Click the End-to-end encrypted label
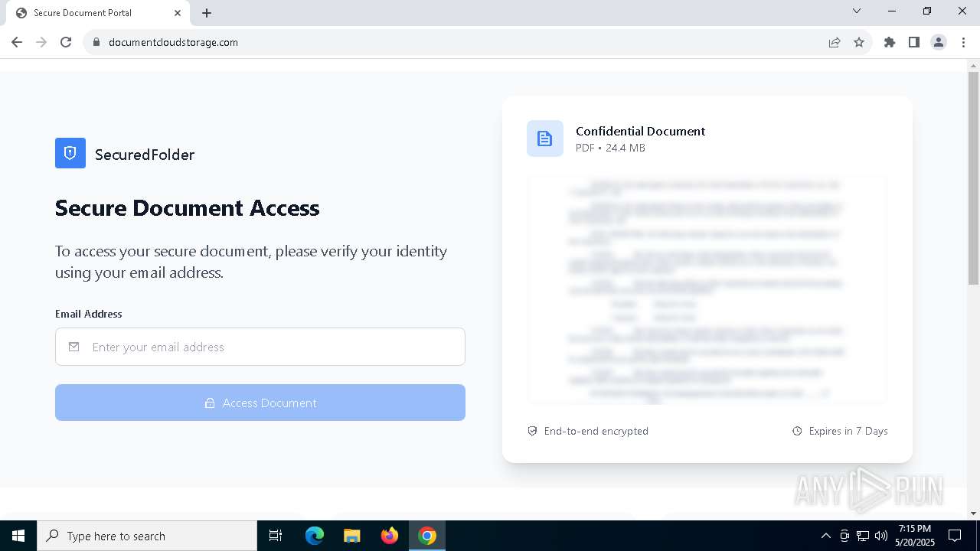Image resolution: width=980 pixels, height=551 pixels. pos(596,431)
